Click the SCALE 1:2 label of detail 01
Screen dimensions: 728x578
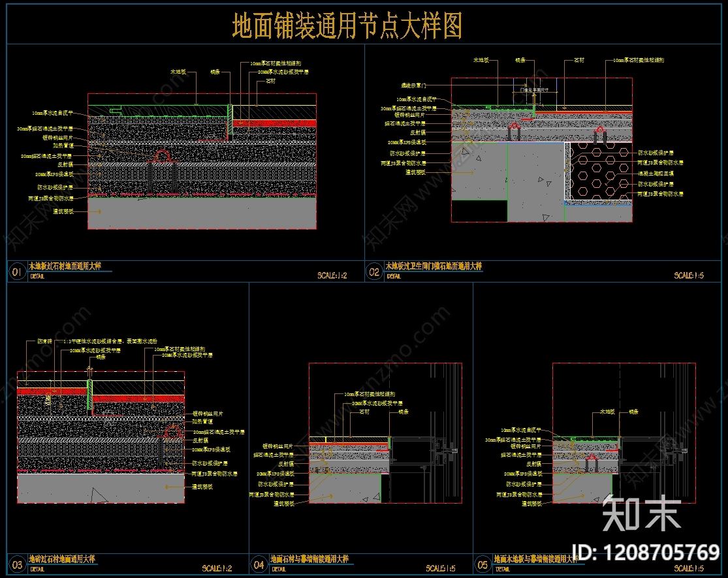pyautogui.click(x=332, y=275)
